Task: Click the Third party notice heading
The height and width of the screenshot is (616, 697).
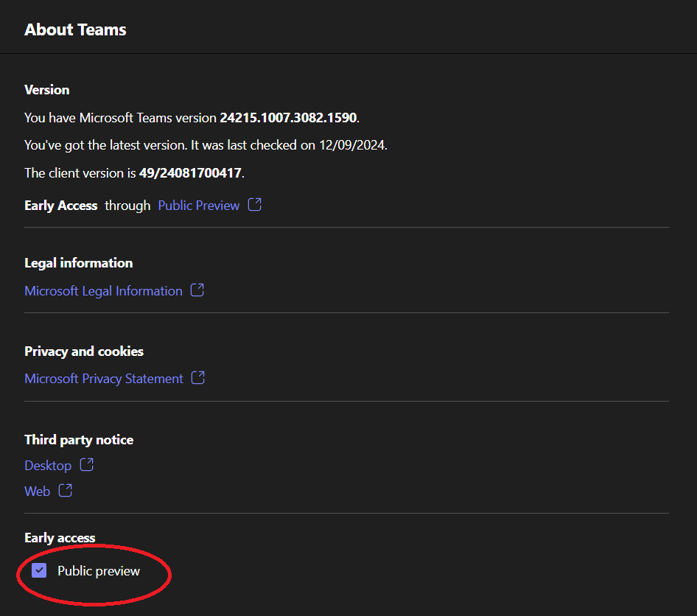Action: [x=79, y=440]
